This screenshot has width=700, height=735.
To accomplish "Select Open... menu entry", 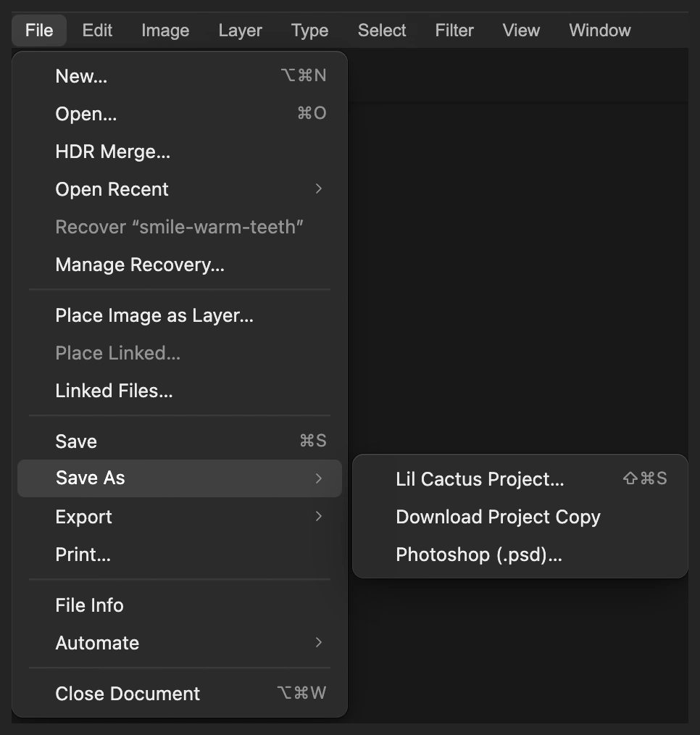I will point(180,113).
